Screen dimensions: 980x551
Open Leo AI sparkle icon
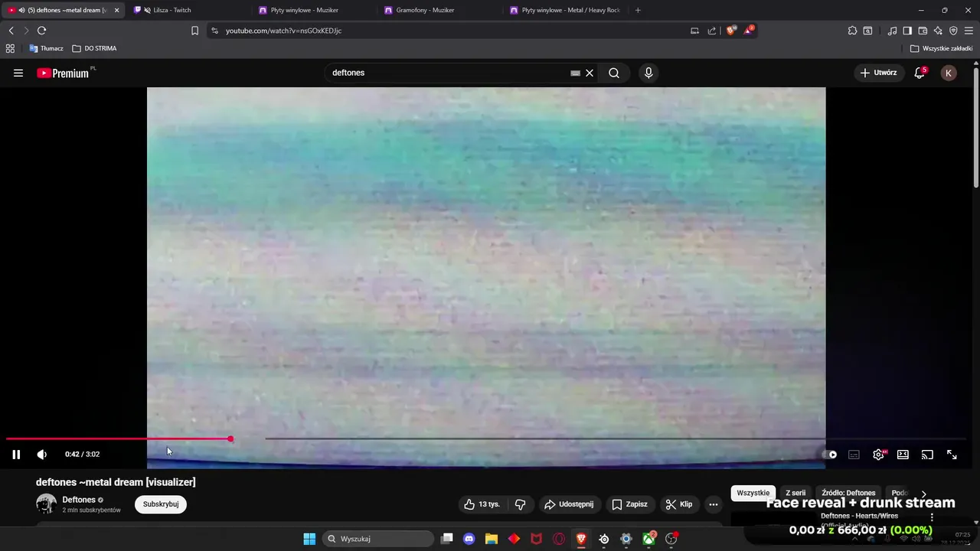[938, 31]
